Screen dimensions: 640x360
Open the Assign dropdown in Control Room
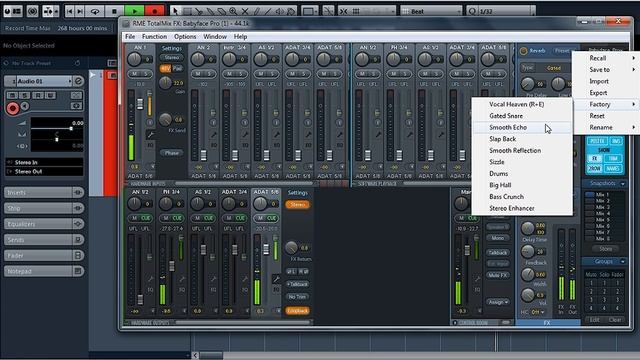(498, 302)
